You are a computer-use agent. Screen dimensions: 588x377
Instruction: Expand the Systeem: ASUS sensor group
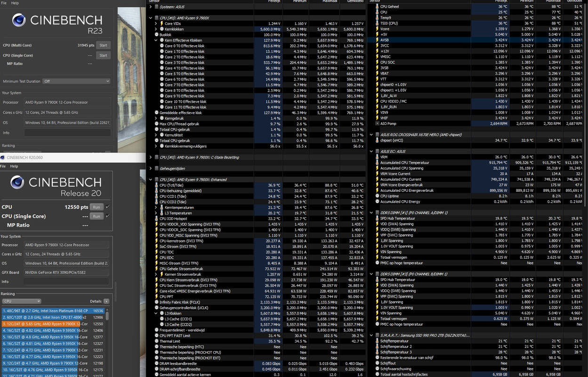point(151,7)
